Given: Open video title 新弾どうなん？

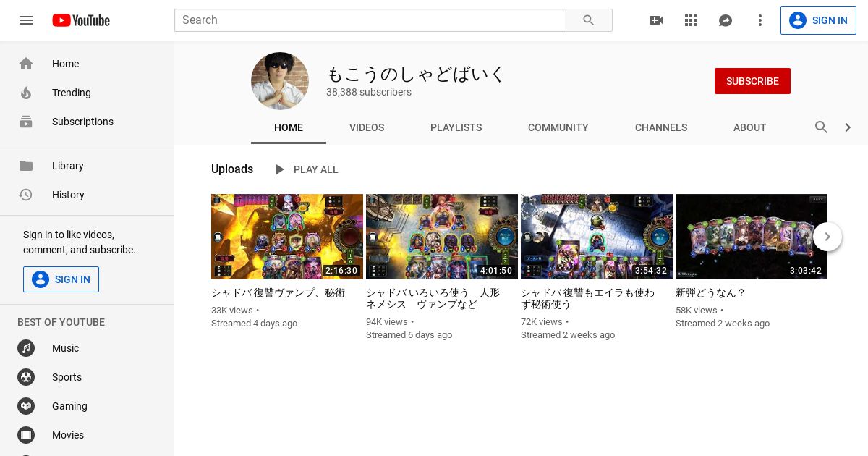Looking at the screenshot, I should (710, 293).
